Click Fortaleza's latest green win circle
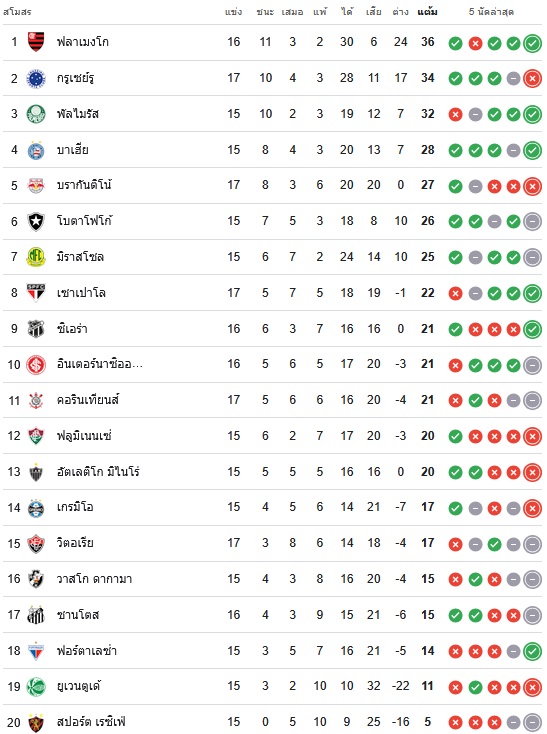The height and width of the screenshot is (734, 547). point(532,651)
